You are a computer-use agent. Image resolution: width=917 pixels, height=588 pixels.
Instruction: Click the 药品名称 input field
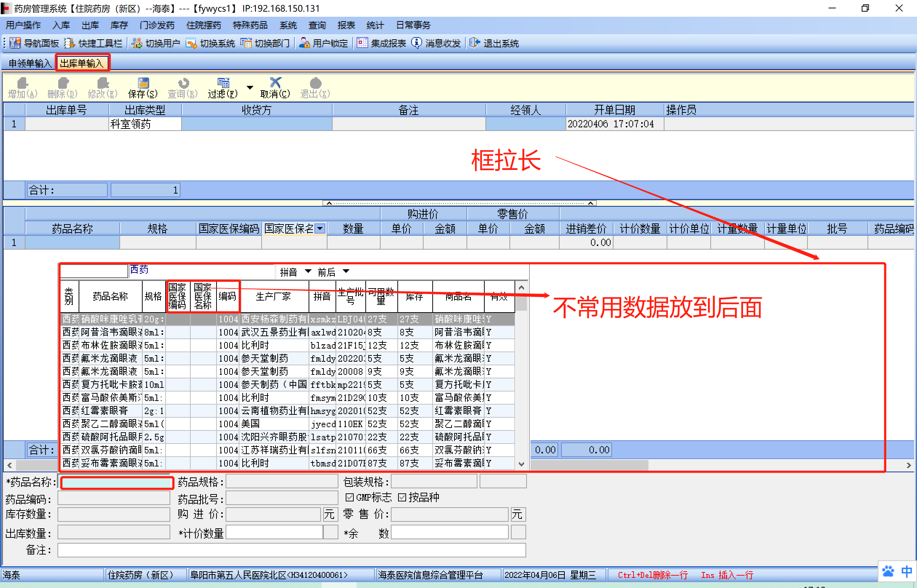coord(116,482)
